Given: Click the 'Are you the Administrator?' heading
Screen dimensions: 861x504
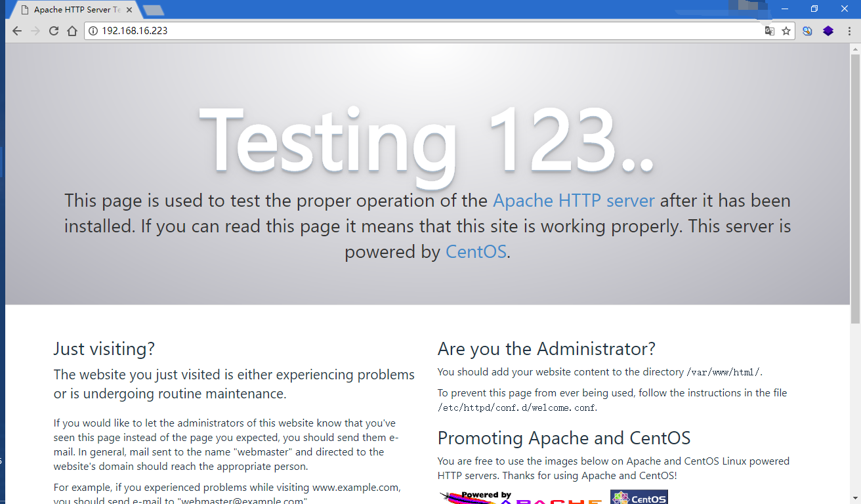Looking at the screenshot, I should coord(547,348).
